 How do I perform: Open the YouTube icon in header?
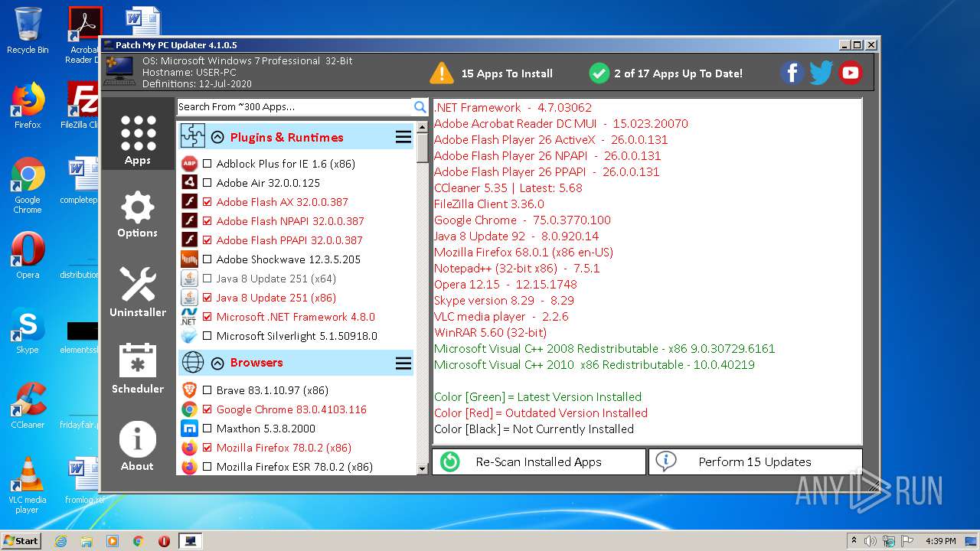(x=850, y=73)
